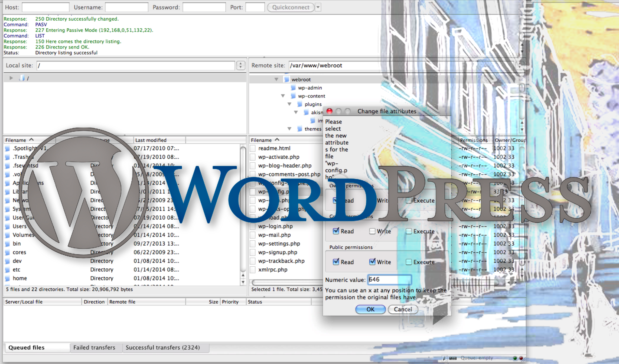Expand the local root directory triangle

pos(11,78)
